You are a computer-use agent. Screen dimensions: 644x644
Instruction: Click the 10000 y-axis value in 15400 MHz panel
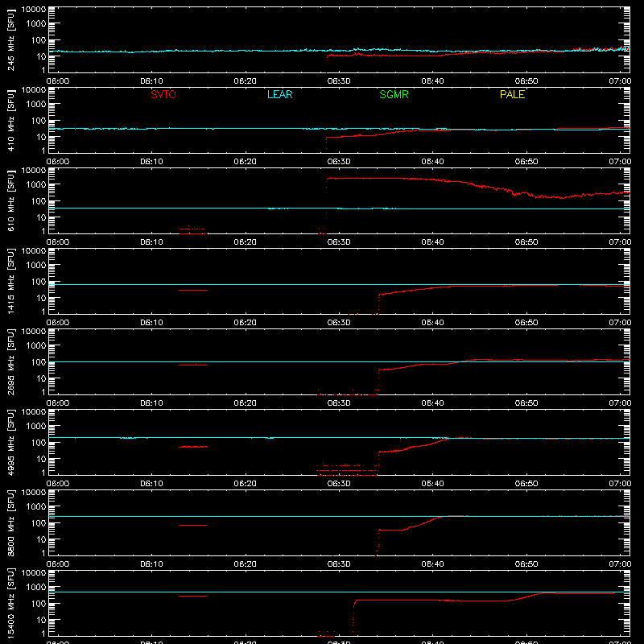click(x=34, y=573)
